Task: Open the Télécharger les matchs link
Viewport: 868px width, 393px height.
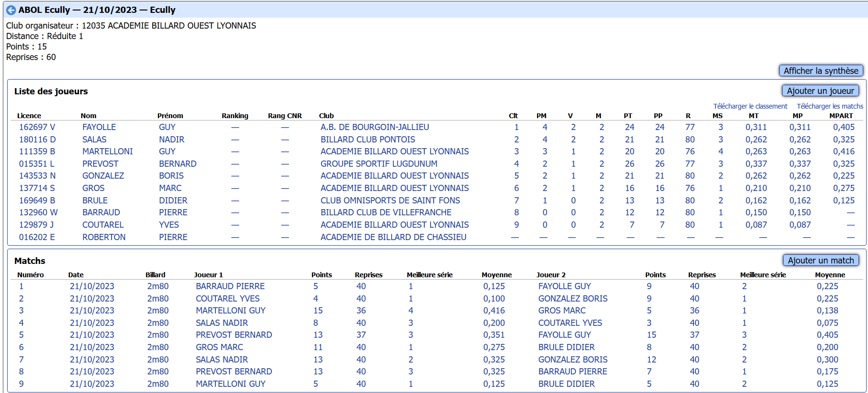Action: click(830, 106)
